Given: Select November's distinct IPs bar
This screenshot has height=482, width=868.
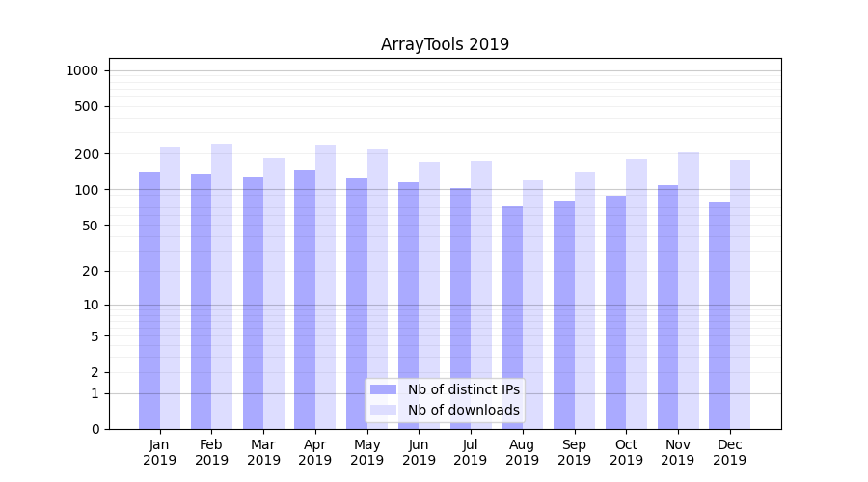Looking at the screenshot, I should click(x=667, y=307).
